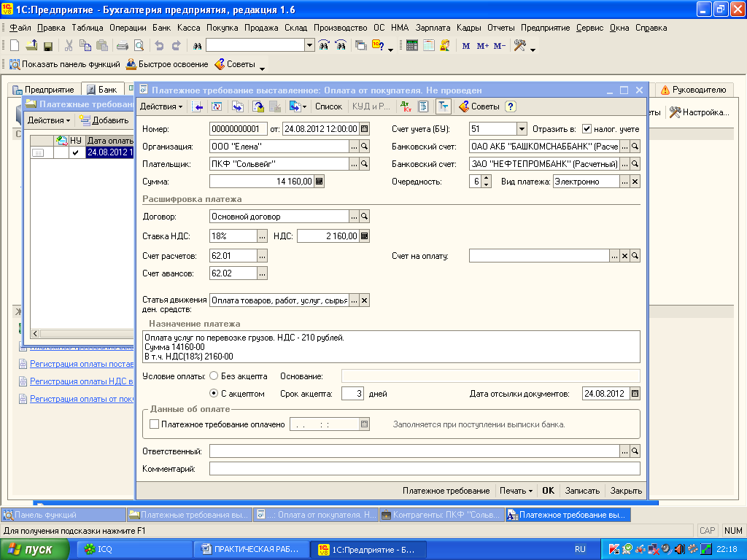Click the M+ memory button
The image size is (747, 560).
(482, 46)
